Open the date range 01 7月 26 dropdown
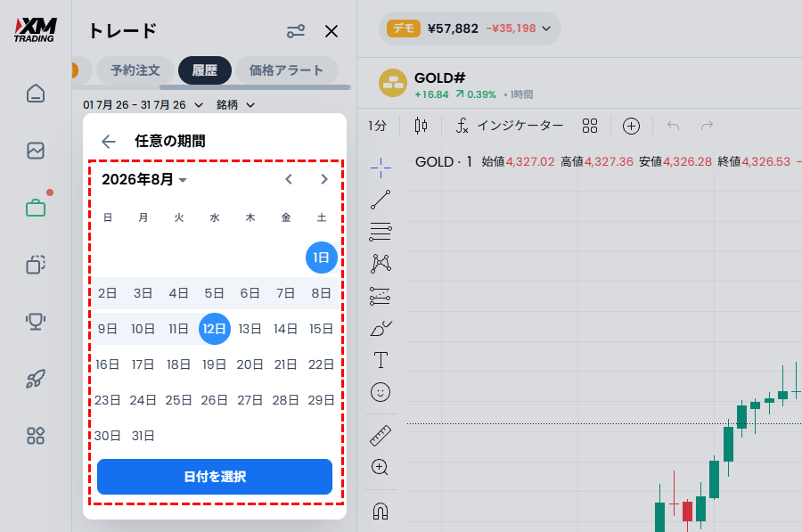 143,105
